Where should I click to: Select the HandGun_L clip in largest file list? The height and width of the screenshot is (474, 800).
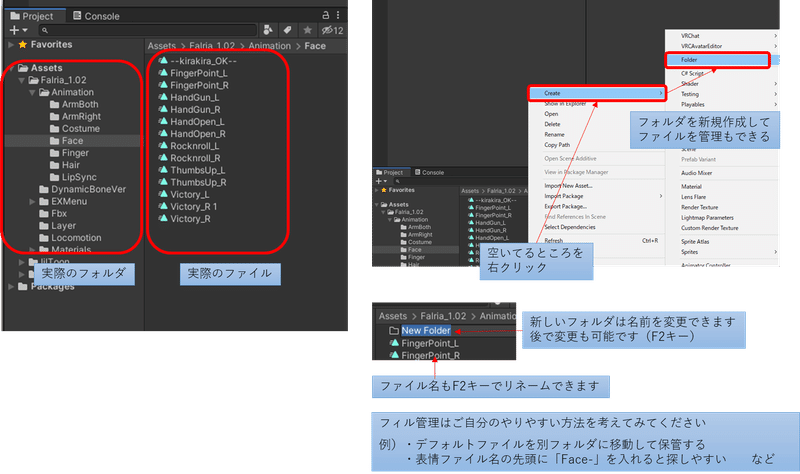189,97
